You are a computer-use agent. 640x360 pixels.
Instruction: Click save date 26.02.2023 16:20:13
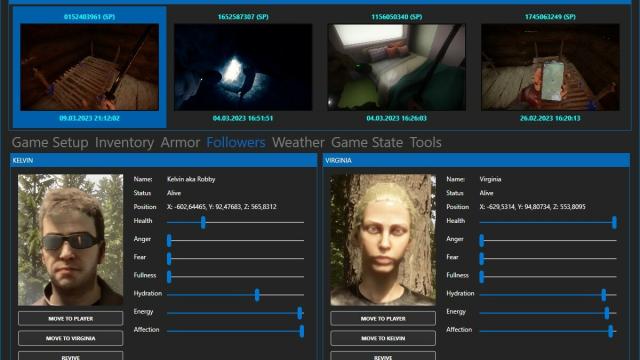point(550,118)
